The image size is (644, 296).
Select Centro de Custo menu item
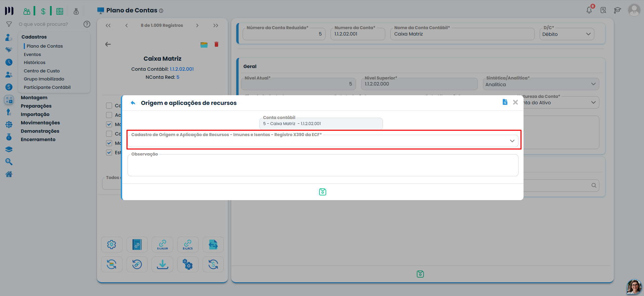click(x=42, y=71)
